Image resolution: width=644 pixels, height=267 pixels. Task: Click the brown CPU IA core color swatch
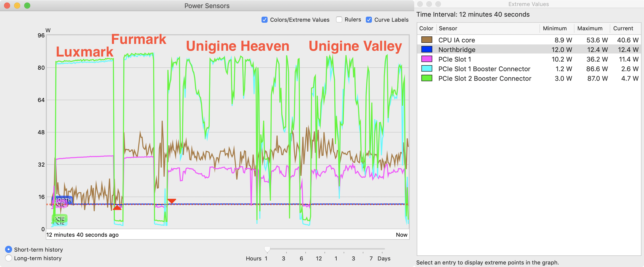(427, 40)
